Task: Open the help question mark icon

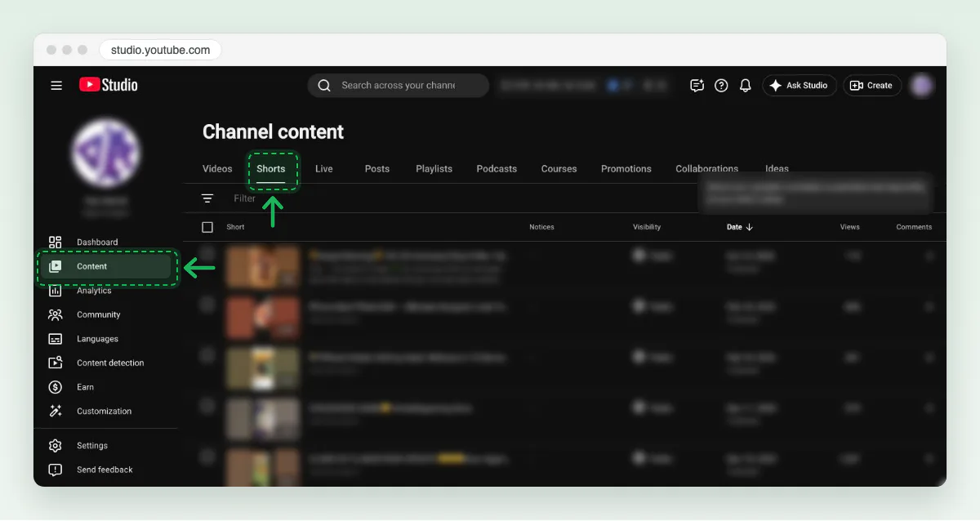Action: [721, 85]
